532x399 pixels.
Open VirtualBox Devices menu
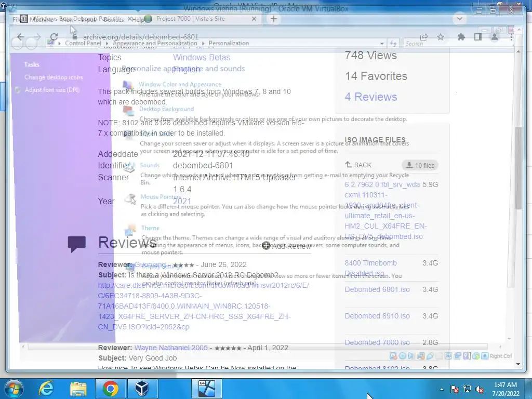pyautogui.click(x=114, y=20)
